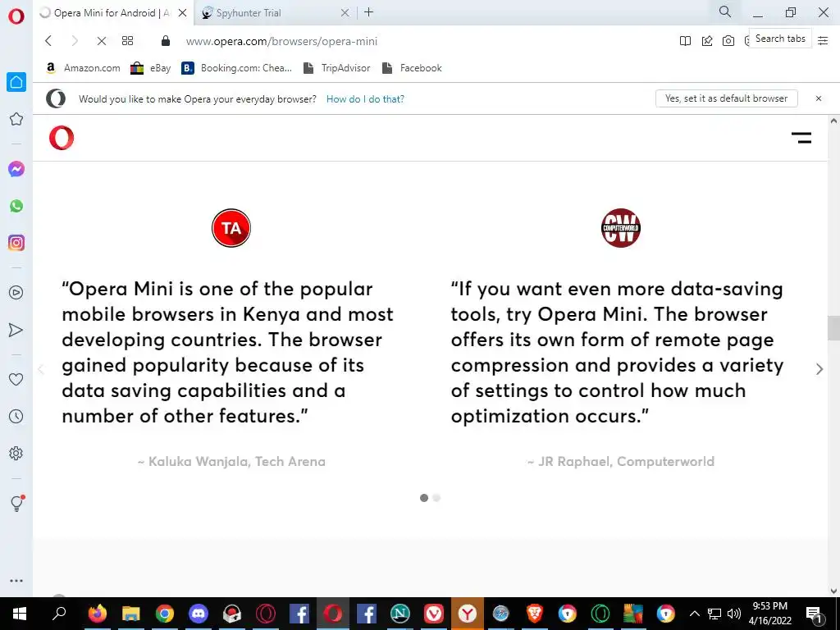Open the taskbar volume control
Image resolution: width=840 pixels, height=630 pixels.
point(734,614)
